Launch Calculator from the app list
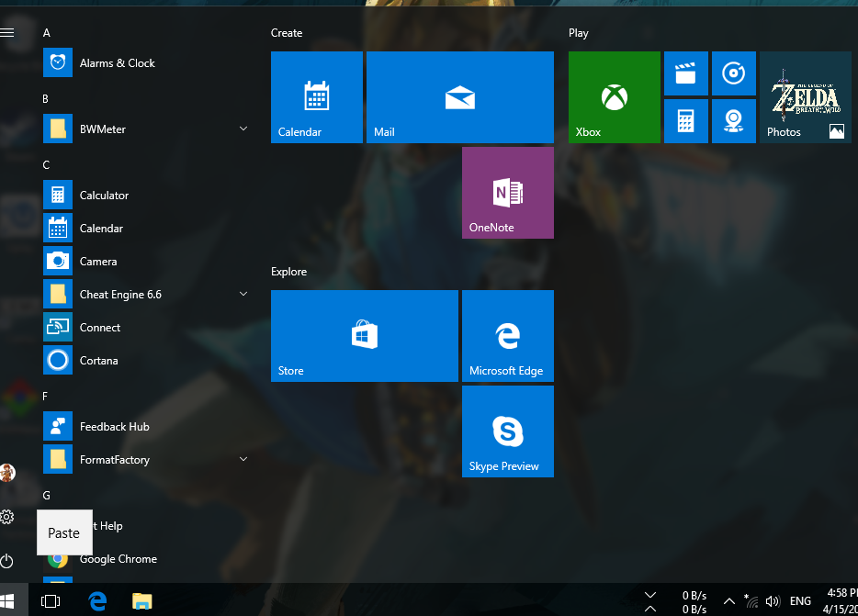Image resolution: width=858 pixels, height=616 pixels. 145,196
